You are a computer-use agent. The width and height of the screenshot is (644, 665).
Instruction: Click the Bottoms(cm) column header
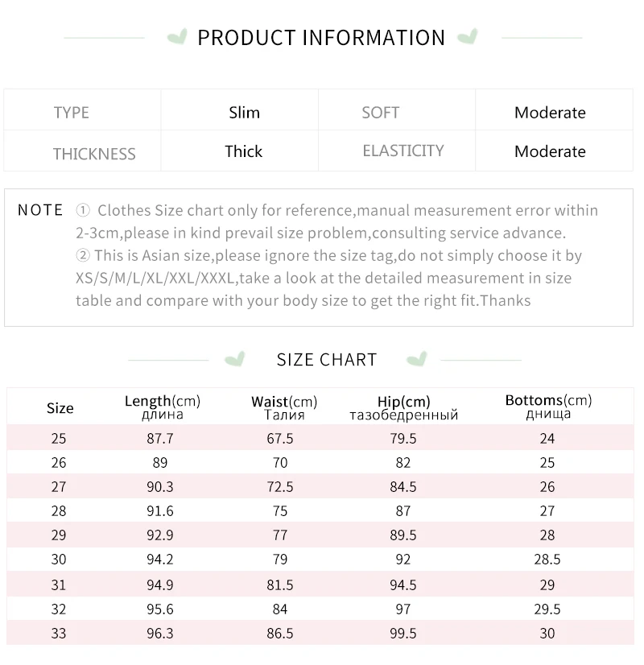pyautogui.click(x=548, y=407)
